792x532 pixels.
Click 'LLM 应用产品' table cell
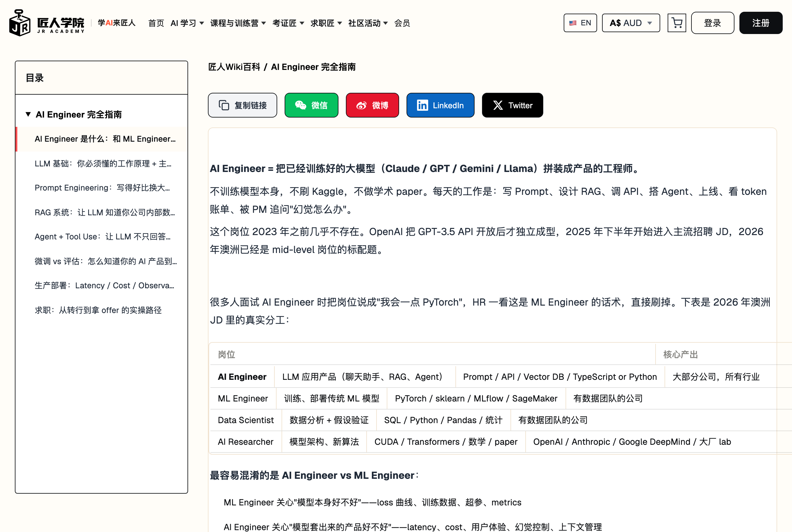365,377
